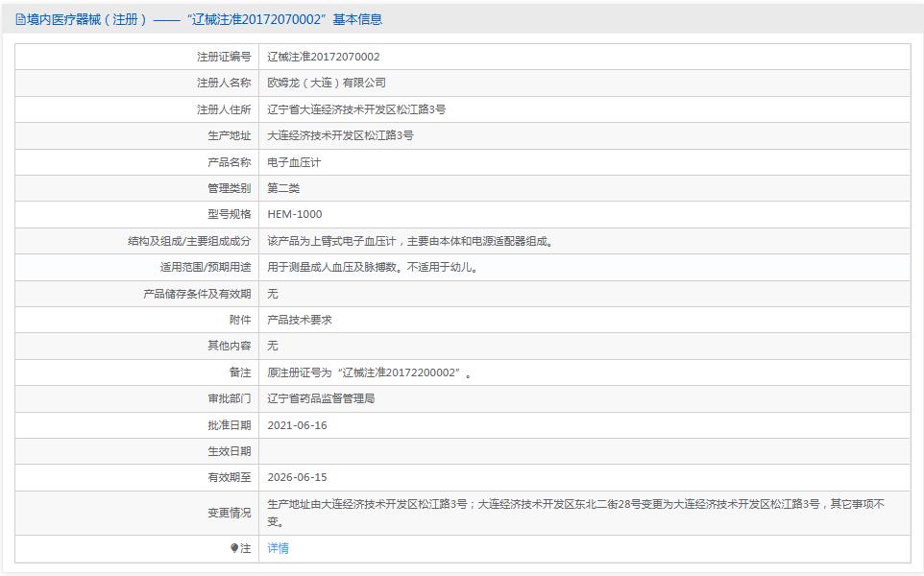Viewport: 924px width, 576px height.
Task: Open the 详情 link
Action: (x=279, y=548)
